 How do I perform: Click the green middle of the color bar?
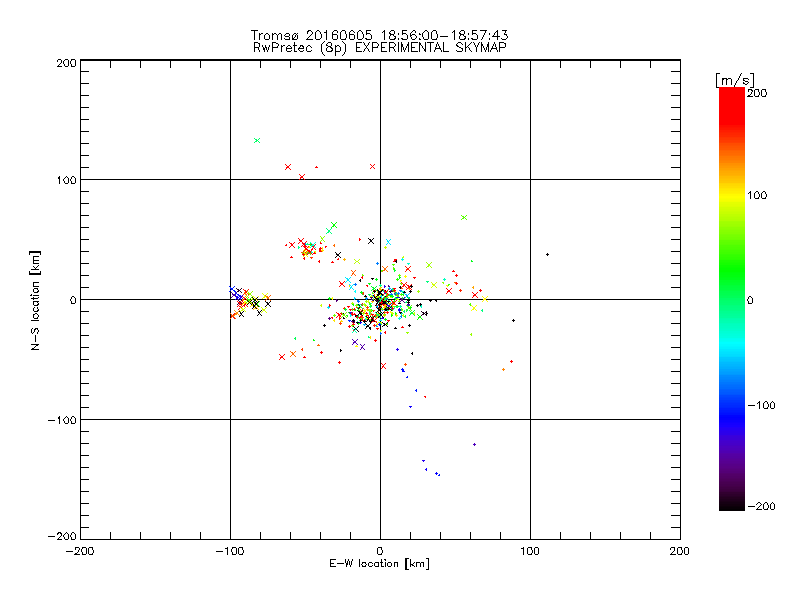tap(732, 286)
